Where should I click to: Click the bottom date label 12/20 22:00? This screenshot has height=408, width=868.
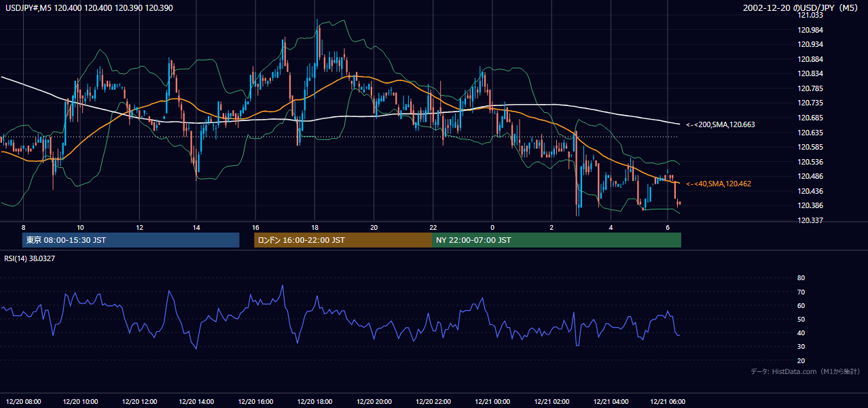(x=434, y=401)
